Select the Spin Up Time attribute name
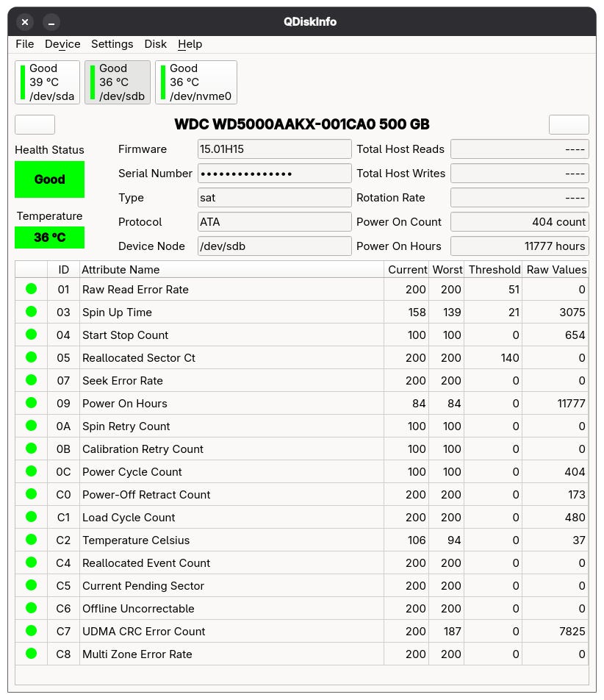604x700 pixels. (x=117, y=312)
